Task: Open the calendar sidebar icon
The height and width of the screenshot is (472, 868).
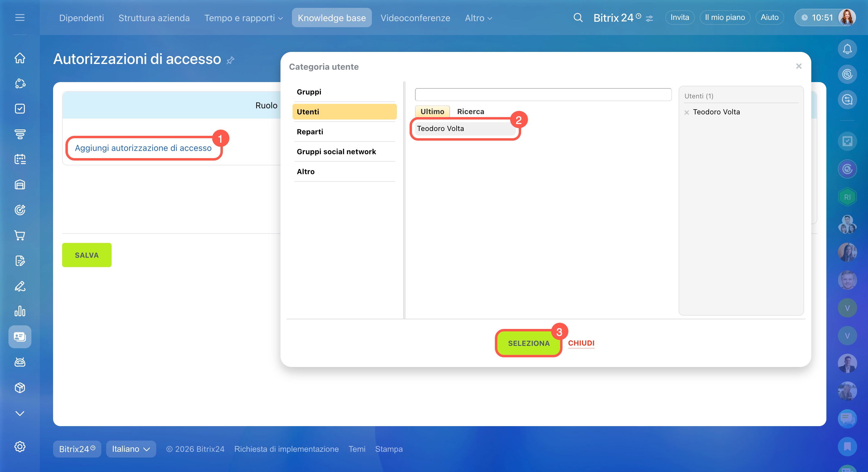Action: click(x=20, y=159)
